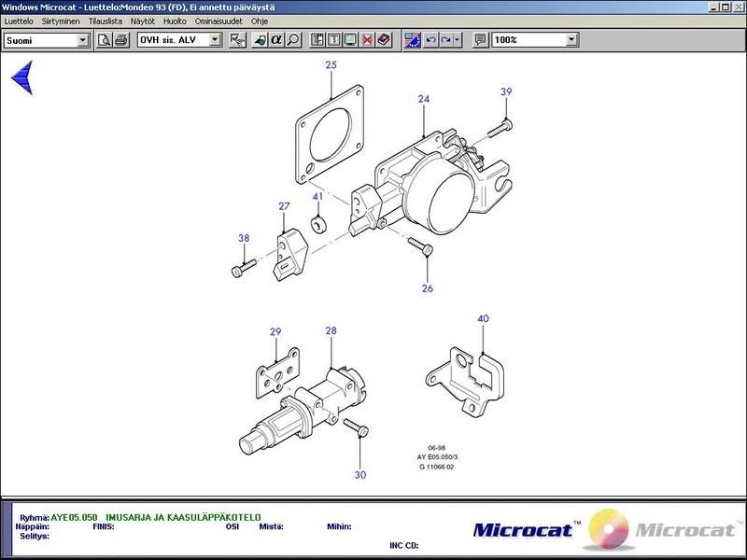The width and height of the screenshot is (747, 560).
Task: Open the 100% zoom level dropdown
Action: 571,40
